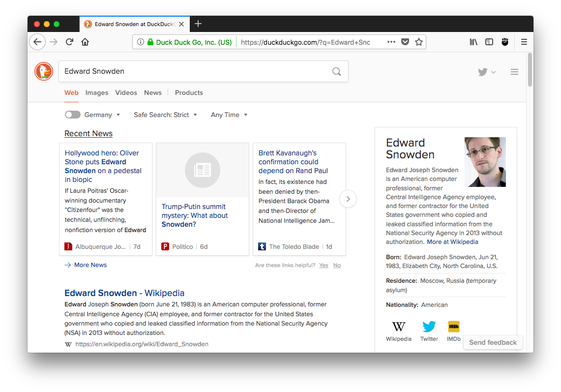Screen dimensions: 561x392
Task: Open the Any Time filter dropdown
Action: [x=229, y=115]
